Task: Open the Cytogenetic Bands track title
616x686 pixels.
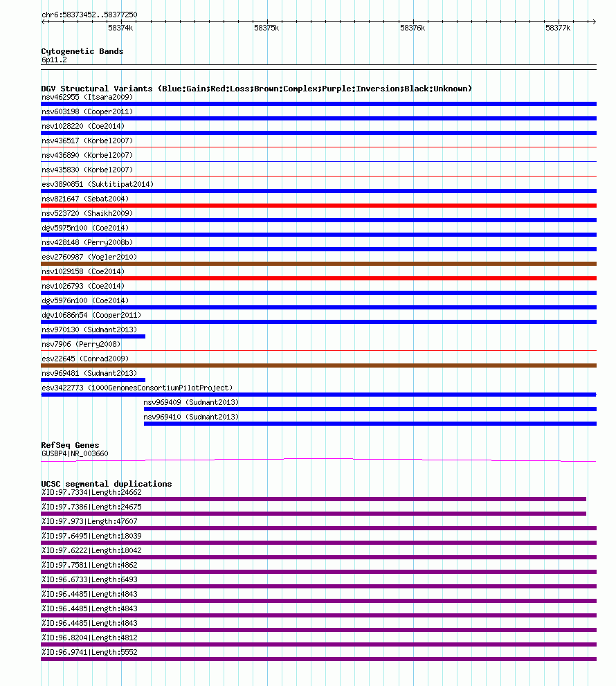Action: [82, 51]
